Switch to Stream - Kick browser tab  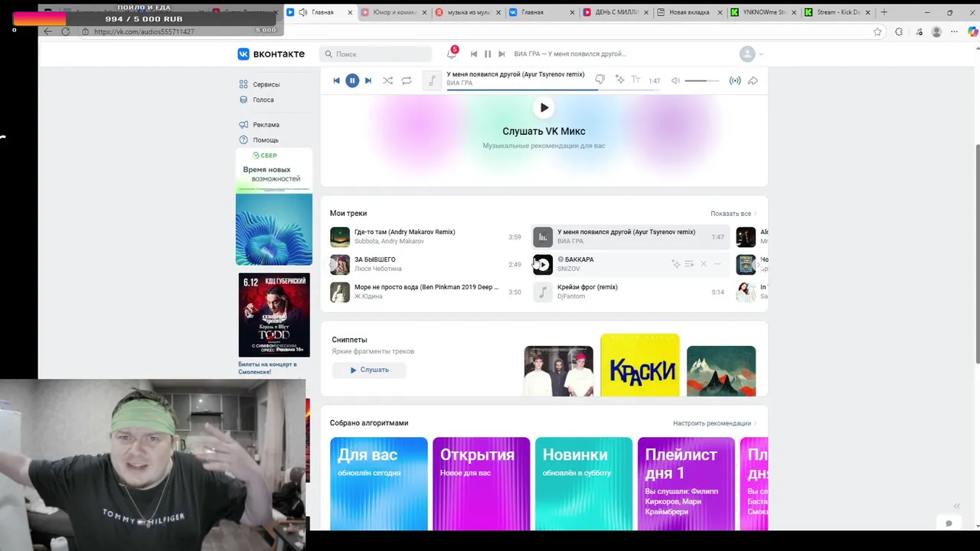point(837,12)
